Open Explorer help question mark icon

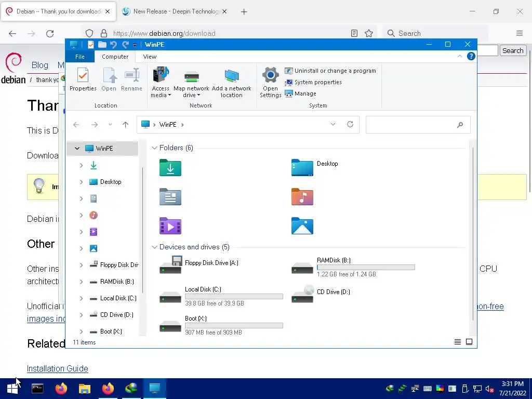click(471, 56)
